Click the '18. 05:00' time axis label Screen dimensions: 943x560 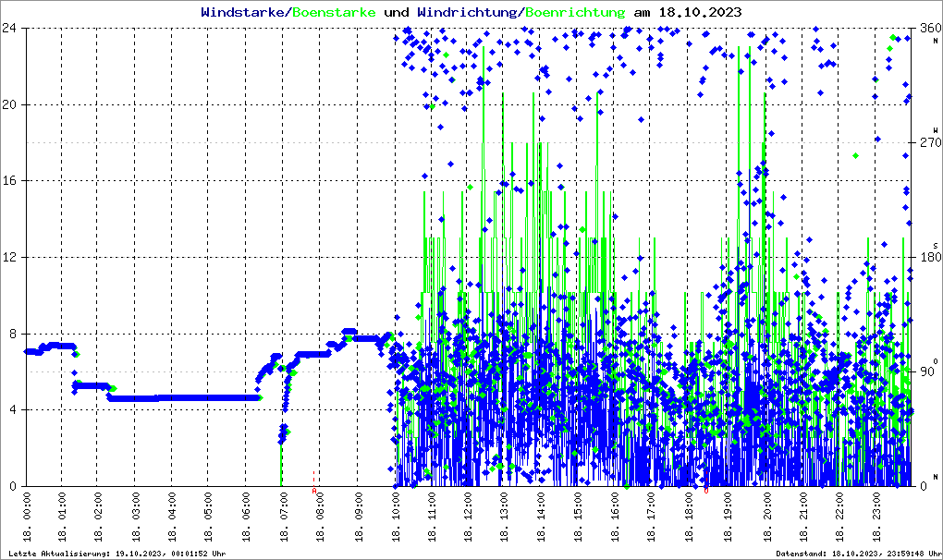(210, 517)
